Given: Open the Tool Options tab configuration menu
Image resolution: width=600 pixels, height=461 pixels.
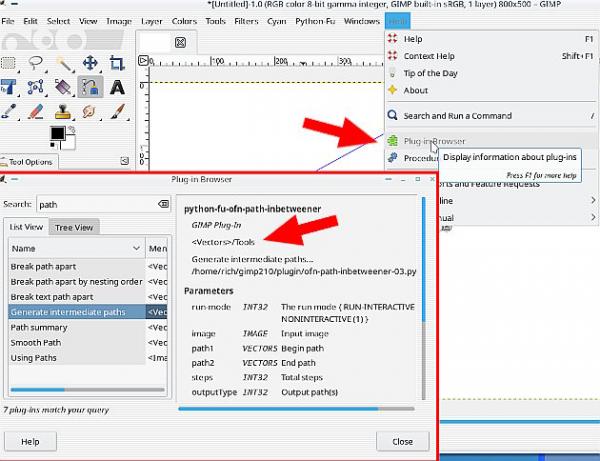Looking at the screenshot, I should tap(124, 161).
